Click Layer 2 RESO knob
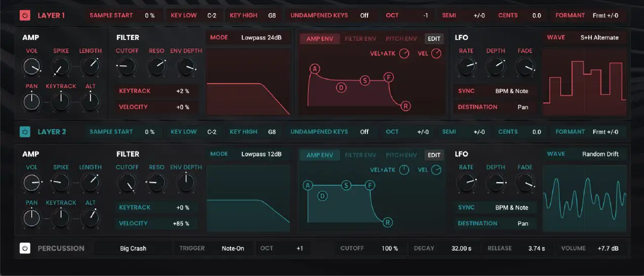Image resolution: width=644 pixels, height=276 pixels. [156, 182]
